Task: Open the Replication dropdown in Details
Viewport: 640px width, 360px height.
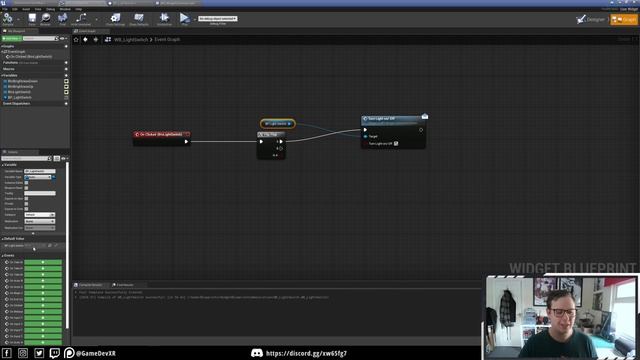Action: coord(40,221)
